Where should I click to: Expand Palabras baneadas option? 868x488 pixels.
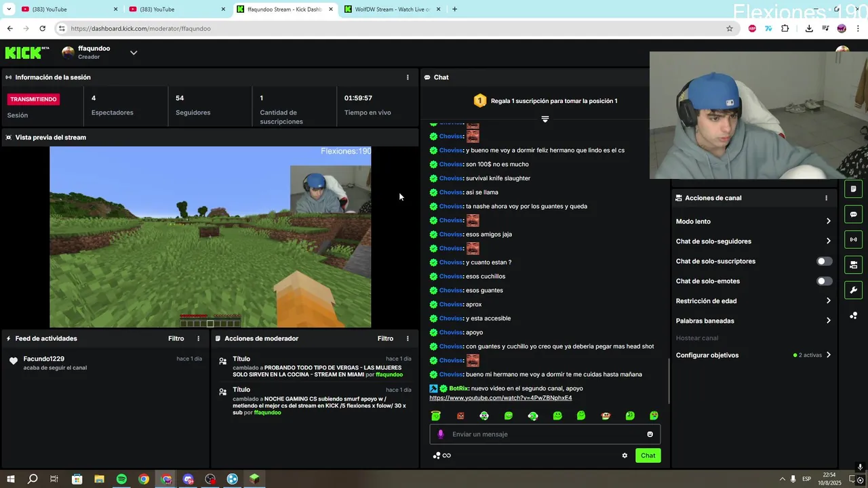click(x=753, y=321)
